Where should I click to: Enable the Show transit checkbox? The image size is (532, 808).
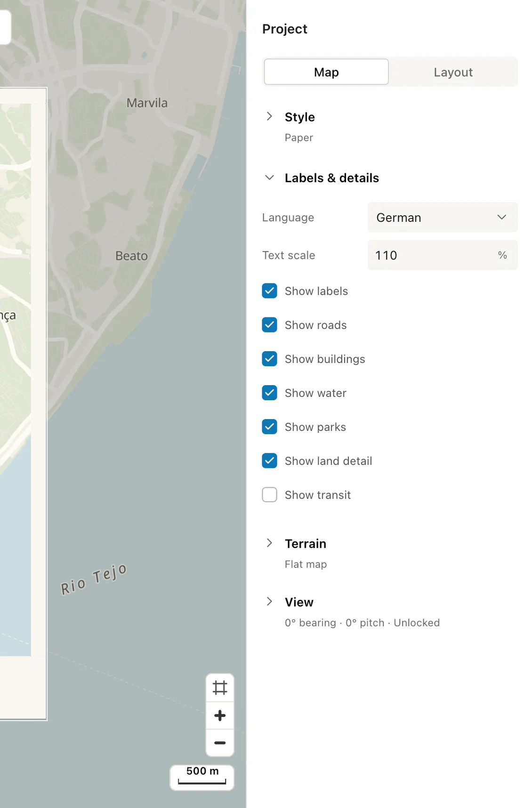(x=269, y=494)
